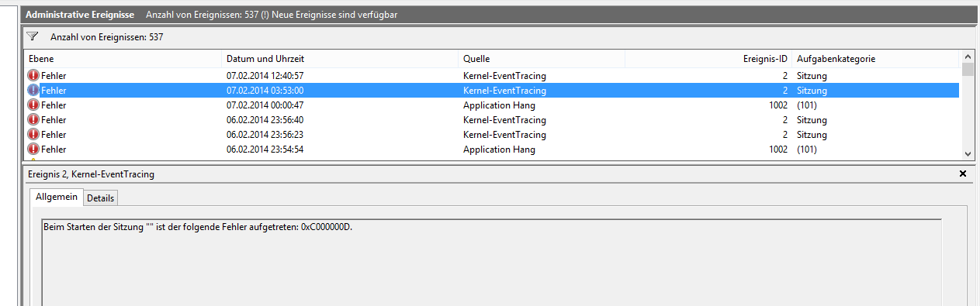Click 'Ereignis 2, Kernel-EventTracing' pane title
The image size is (980, 306).
[92, 174]
